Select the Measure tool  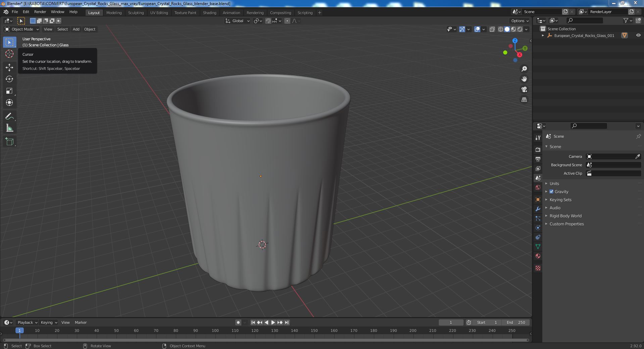tap(9, 128)
